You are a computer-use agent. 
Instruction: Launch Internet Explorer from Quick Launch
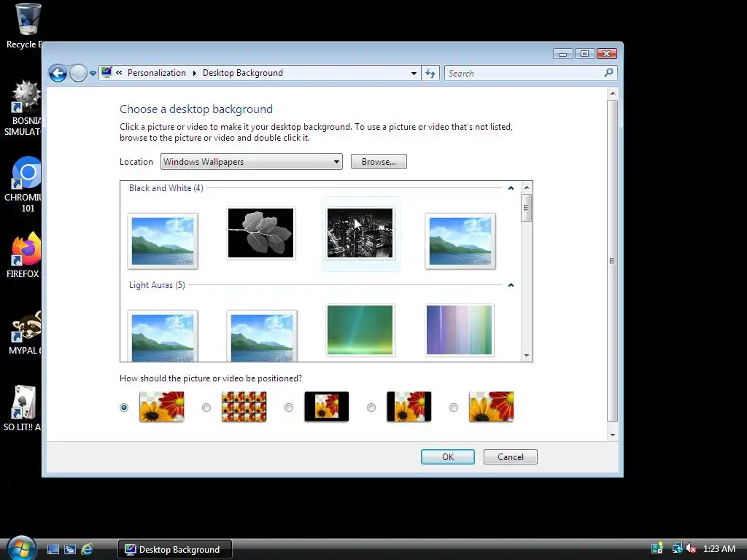coord(87,550)
